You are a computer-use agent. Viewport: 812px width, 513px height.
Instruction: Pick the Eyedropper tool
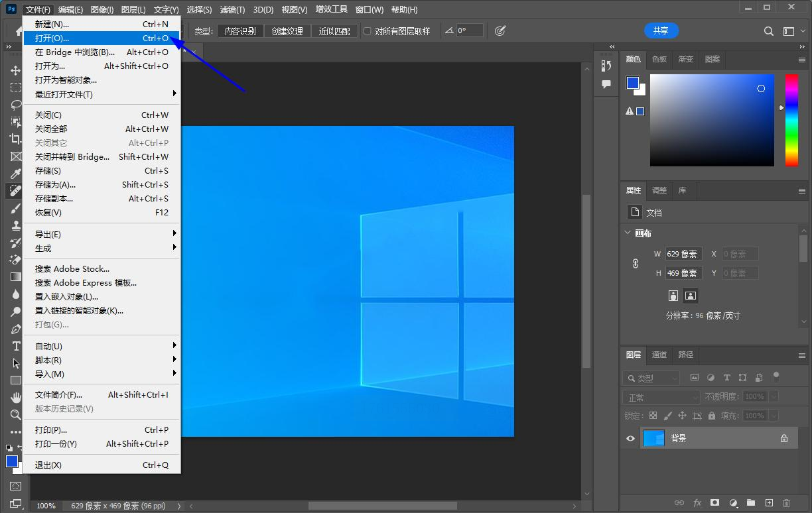[16, 174]
